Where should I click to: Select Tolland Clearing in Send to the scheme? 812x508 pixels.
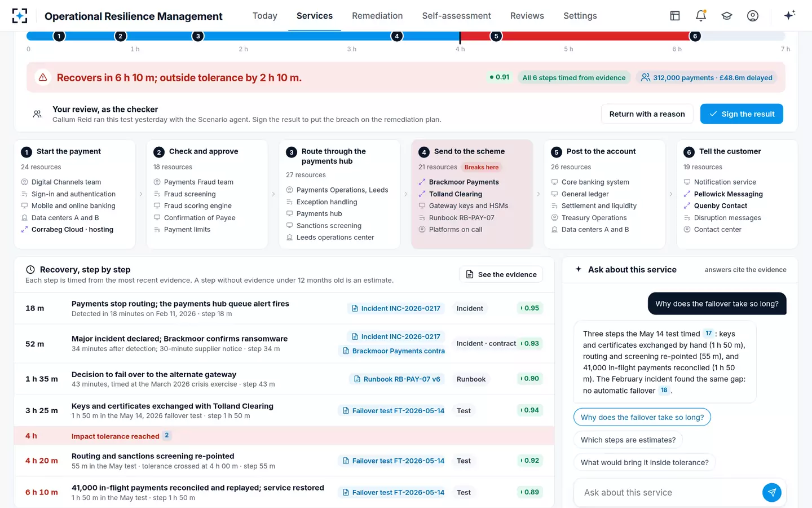pyautogui.click(x=456, y=194)
